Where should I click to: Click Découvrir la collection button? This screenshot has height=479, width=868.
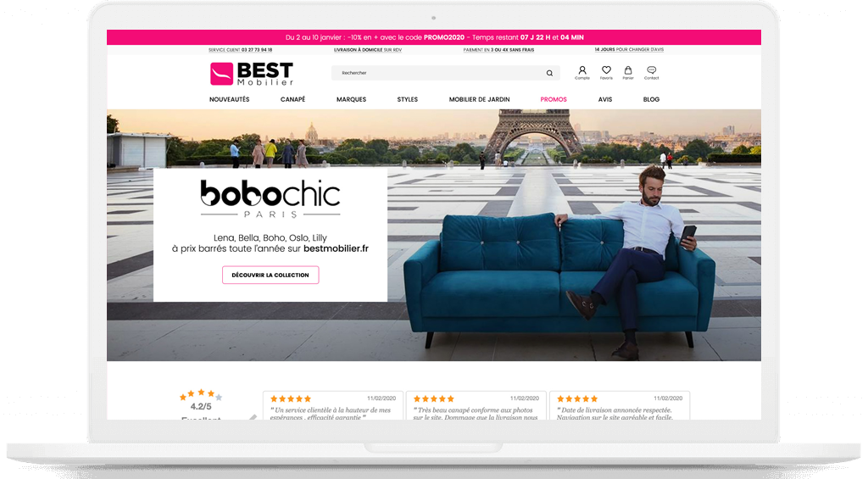270,276
